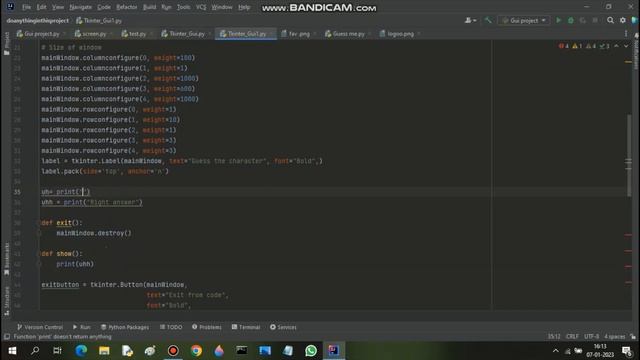Toggle the read-only lock icon in status bar
640x360 pixels.
(633, 337)
